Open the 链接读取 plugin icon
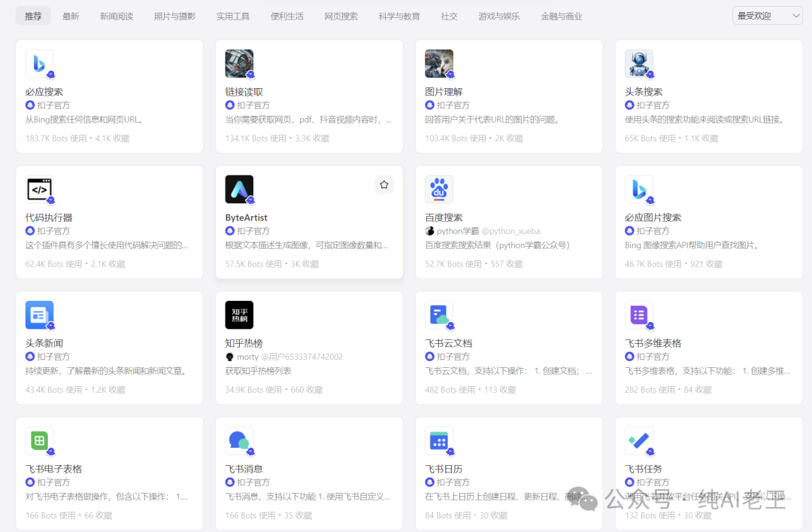 [239, 64]
